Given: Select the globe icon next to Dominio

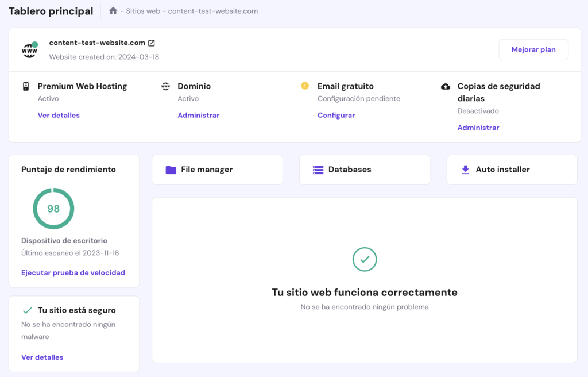Looking at the screenshot, I should pos(165,86).
